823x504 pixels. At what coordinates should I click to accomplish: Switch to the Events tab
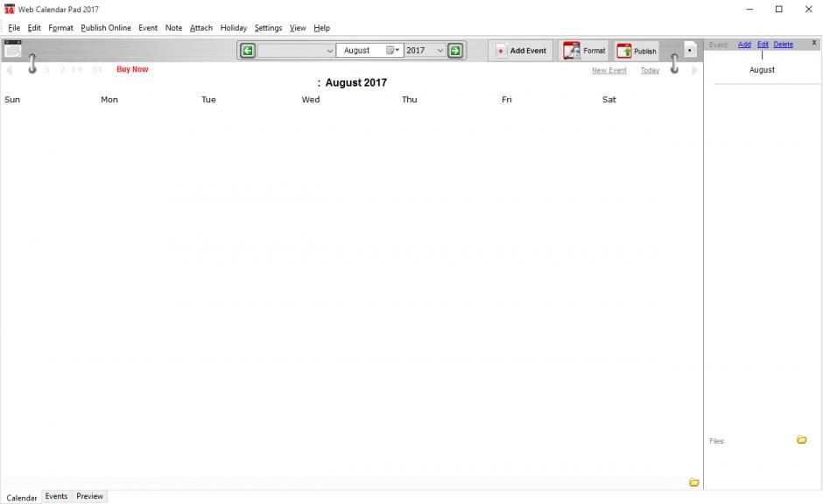point(56,496)
